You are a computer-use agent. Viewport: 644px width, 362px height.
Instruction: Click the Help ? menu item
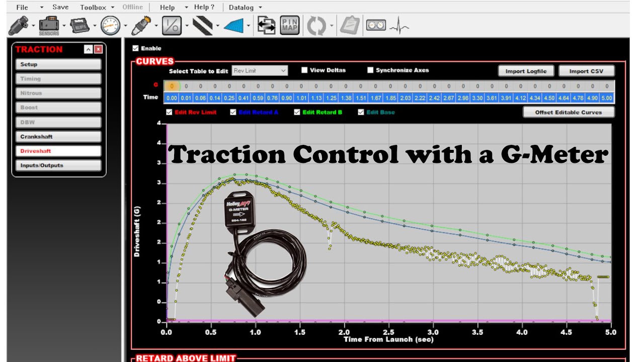pos(204,8)
